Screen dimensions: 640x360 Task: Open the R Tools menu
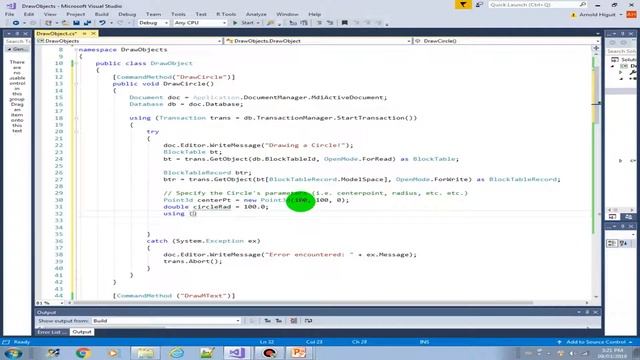tap(226, 14)
